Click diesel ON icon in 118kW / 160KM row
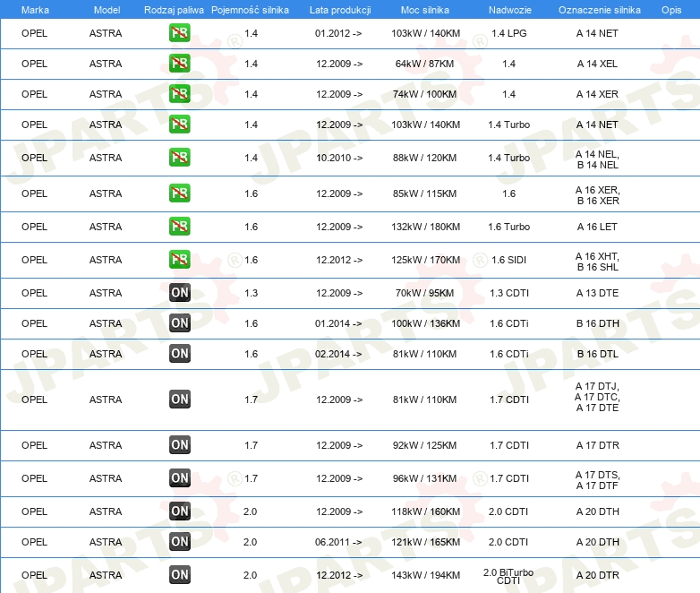This screenshot has height=593, width=700. tap(180, 511)
